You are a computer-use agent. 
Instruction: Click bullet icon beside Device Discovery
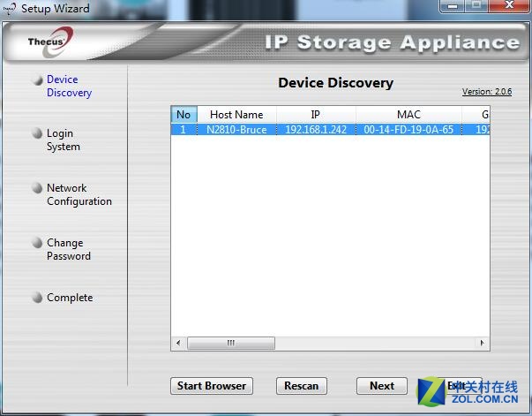point(37,79)
